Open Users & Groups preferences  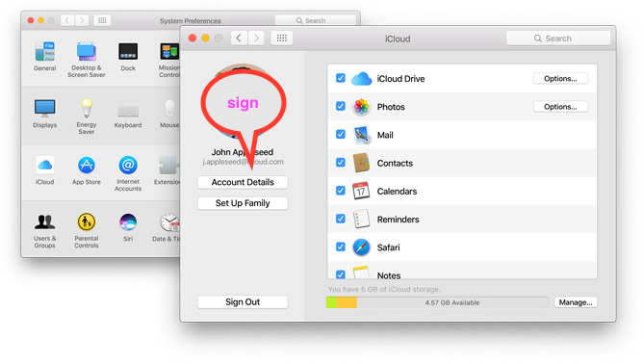(45, 230)
